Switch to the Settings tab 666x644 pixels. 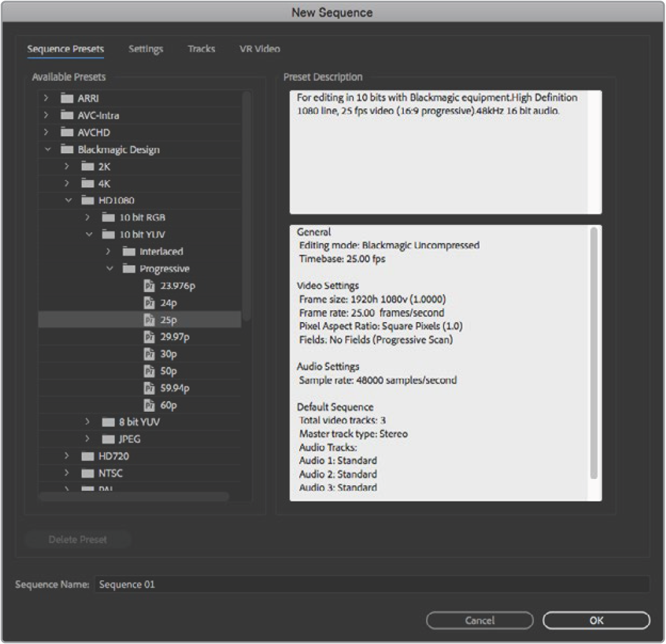pos(146,49)
